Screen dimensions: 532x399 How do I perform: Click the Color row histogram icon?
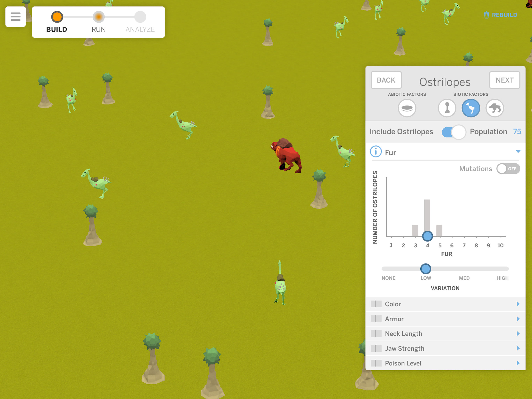(376, 304)
